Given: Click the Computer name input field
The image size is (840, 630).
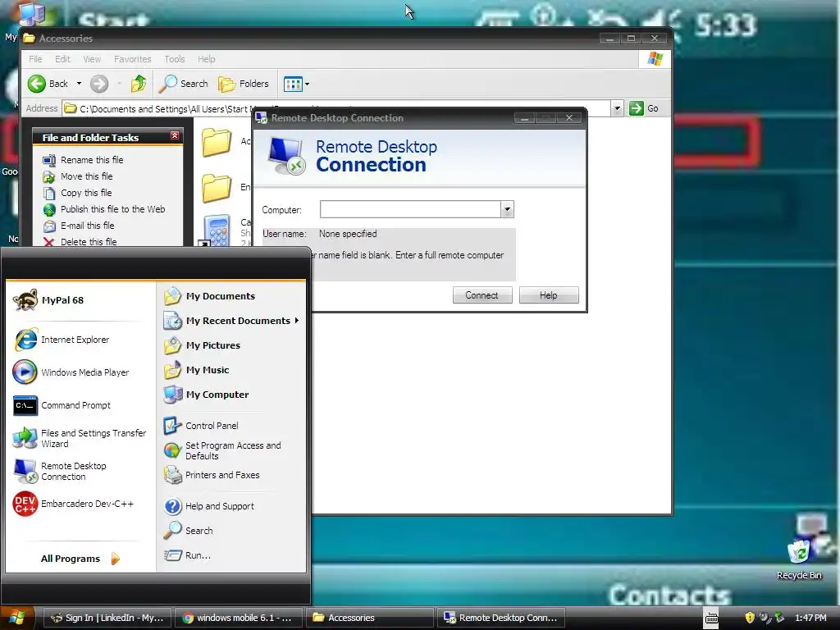Looking at the screenshot, I should click(x=410, y=209).
